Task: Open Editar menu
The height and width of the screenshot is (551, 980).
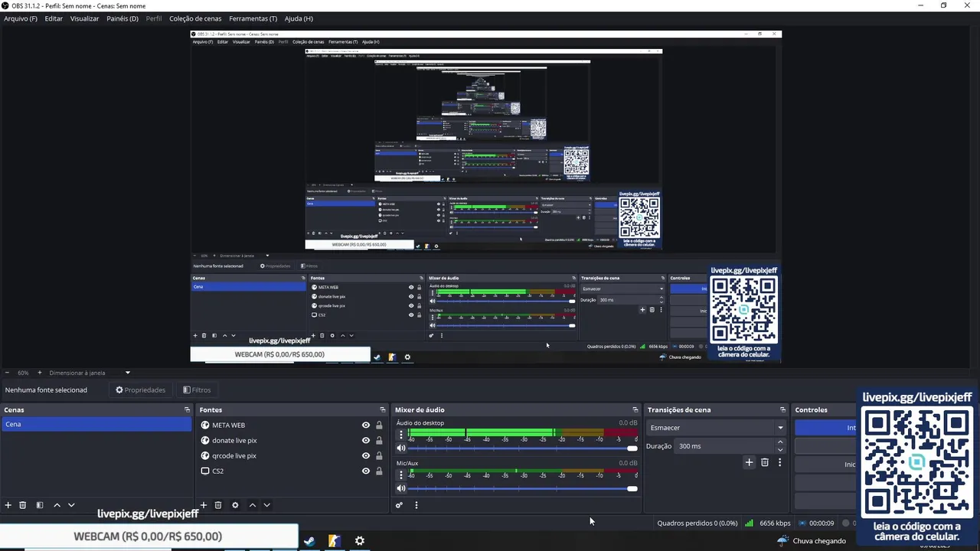Action: coord(54,18)
